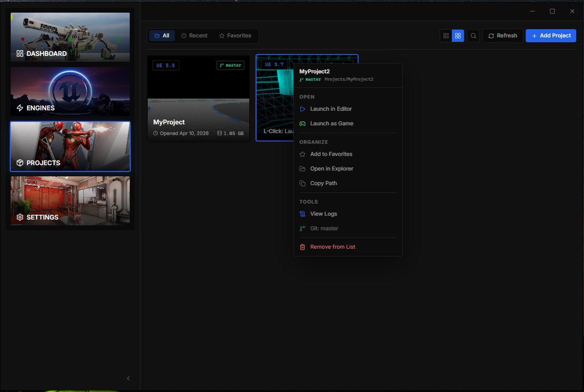Click the Add Project button
The image size is (584, 392).
(x=551, y=36)
